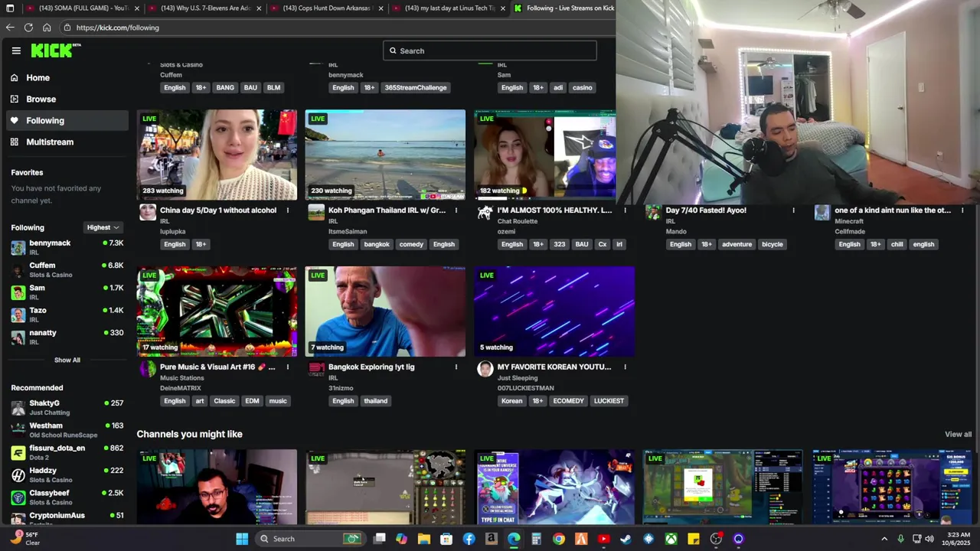
Task: Open Cuffem channel in Following list
Action: pyautogui.click(x=67, y=269)
